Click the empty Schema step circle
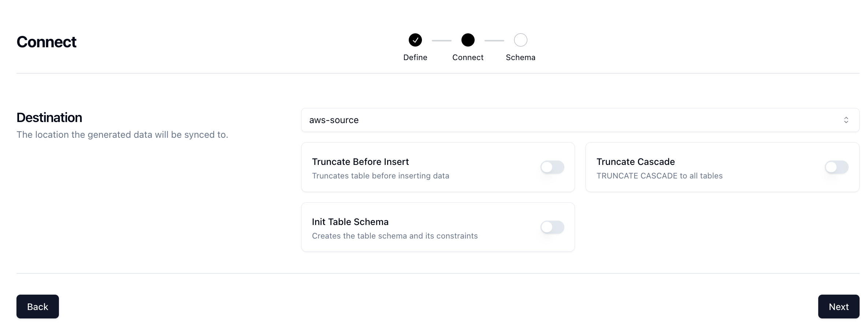 point(520,40)
